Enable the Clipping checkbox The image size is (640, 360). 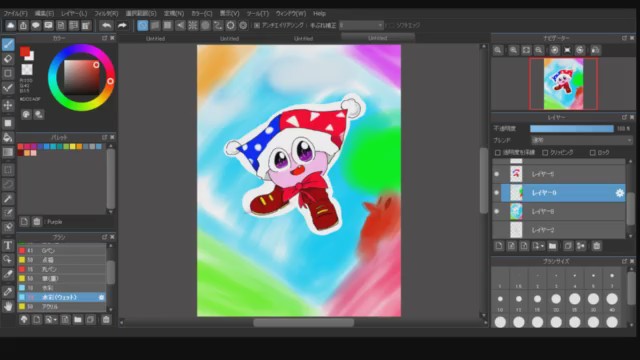[545, 153]
